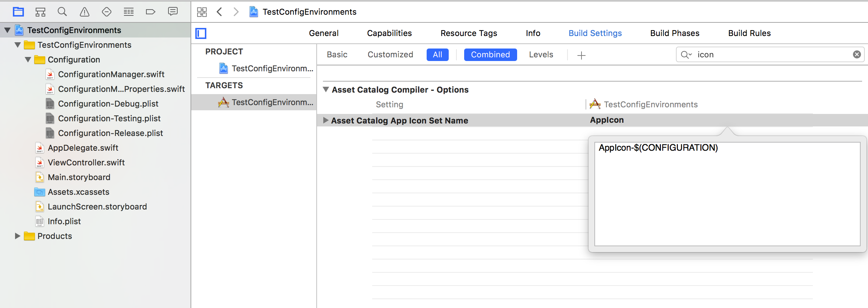Screen dimensions: 868x308
Task: Click TestConfigEnvironments in the jump bar
Action: (x=309, y=12)
